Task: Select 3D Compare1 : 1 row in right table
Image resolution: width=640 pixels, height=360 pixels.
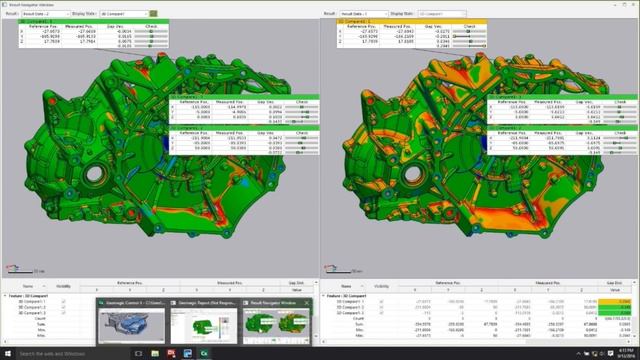Action: coord(350,302)
